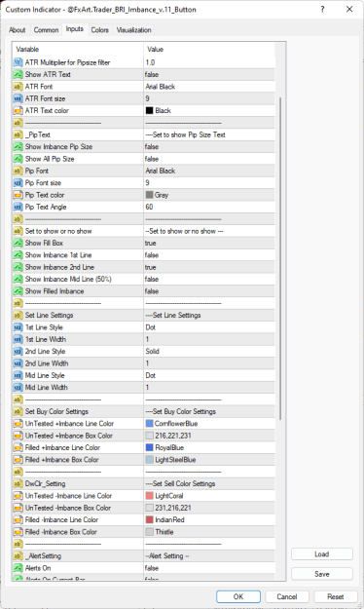Image resolution: width=364 pixels, height=609 pixels.
Task: Click the inputs list vertical scrollbar
Action: click(x=280, y=258)
